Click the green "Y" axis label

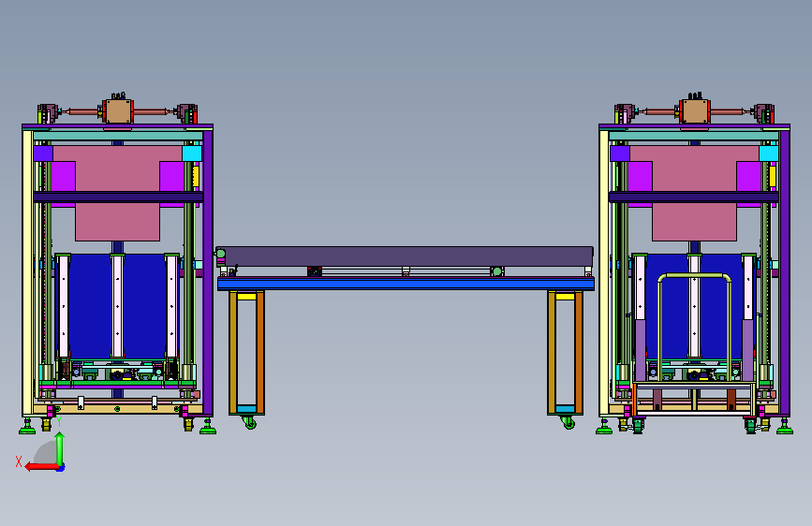(60, 421)
